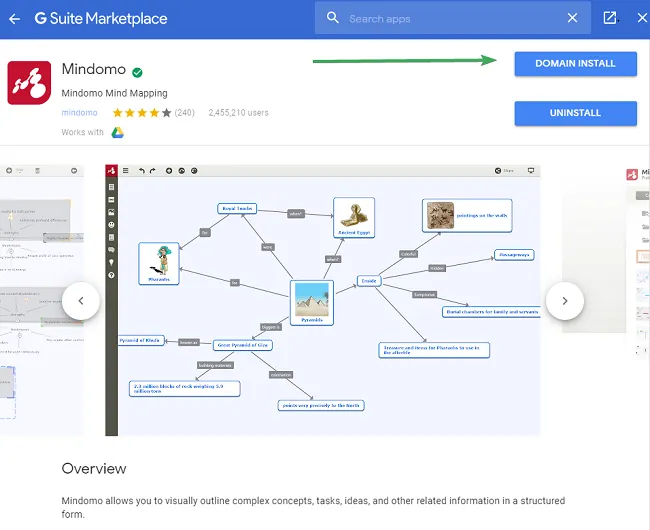Click the red Mindomo app logo
This screenshot has width=650, height=530.
click(29, 83)
